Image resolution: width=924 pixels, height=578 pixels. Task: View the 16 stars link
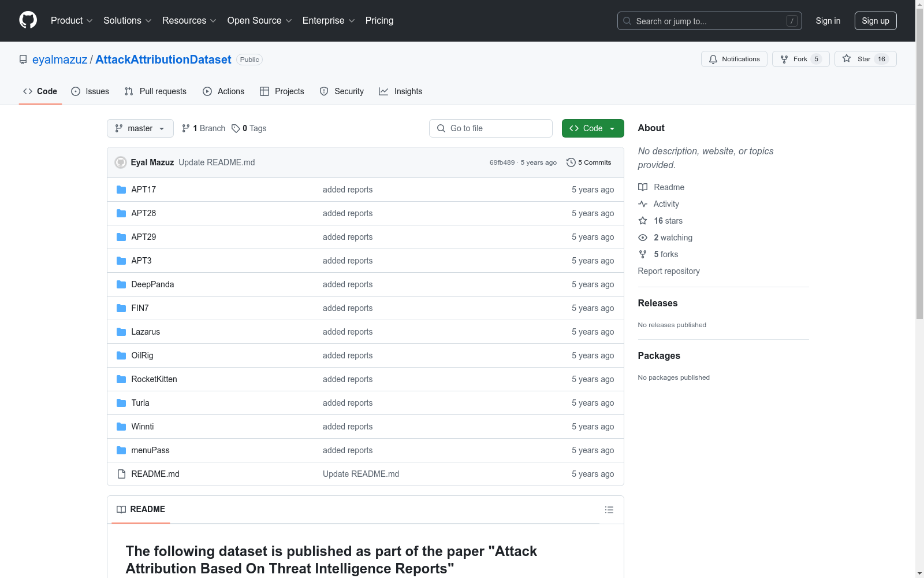click(660, 221)
